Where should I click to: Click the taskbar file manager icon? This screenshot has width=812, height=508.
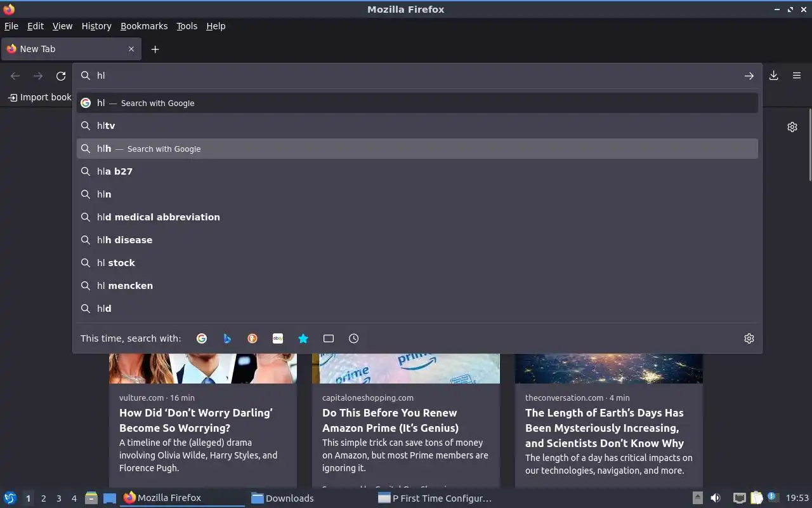pyautogui.click(x=91, y=498)
